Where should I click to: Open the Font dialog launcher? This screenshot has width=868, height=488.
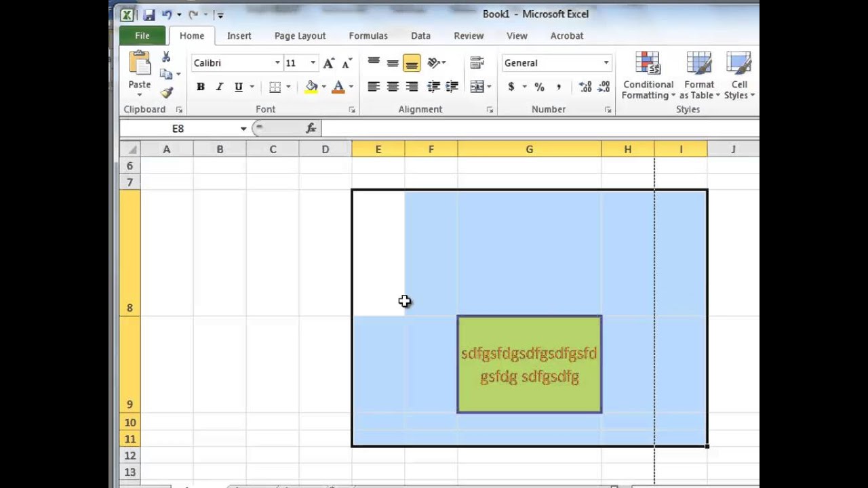pos(352,110)
